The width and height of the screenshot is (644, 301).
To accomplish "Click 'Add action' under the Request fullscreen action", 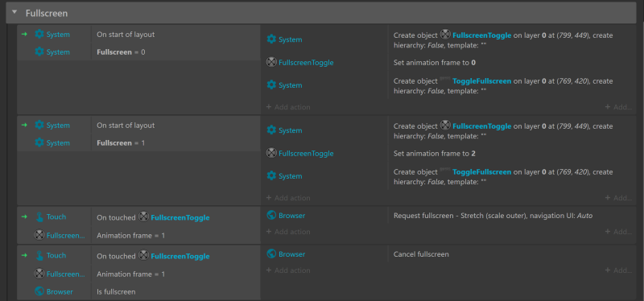I will tap(288, 232).
